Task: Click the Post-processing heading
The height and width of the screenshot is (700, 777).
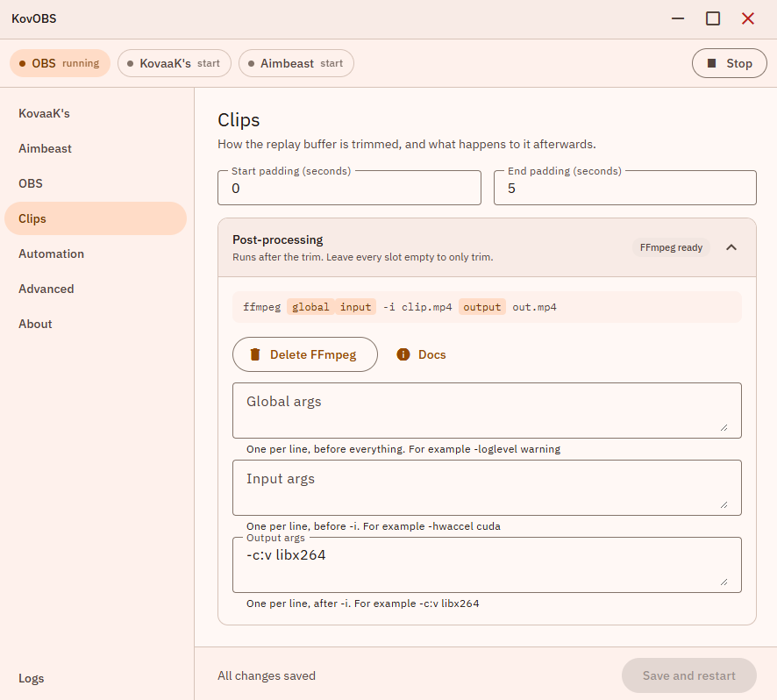Action: click(x=277, y=240)
